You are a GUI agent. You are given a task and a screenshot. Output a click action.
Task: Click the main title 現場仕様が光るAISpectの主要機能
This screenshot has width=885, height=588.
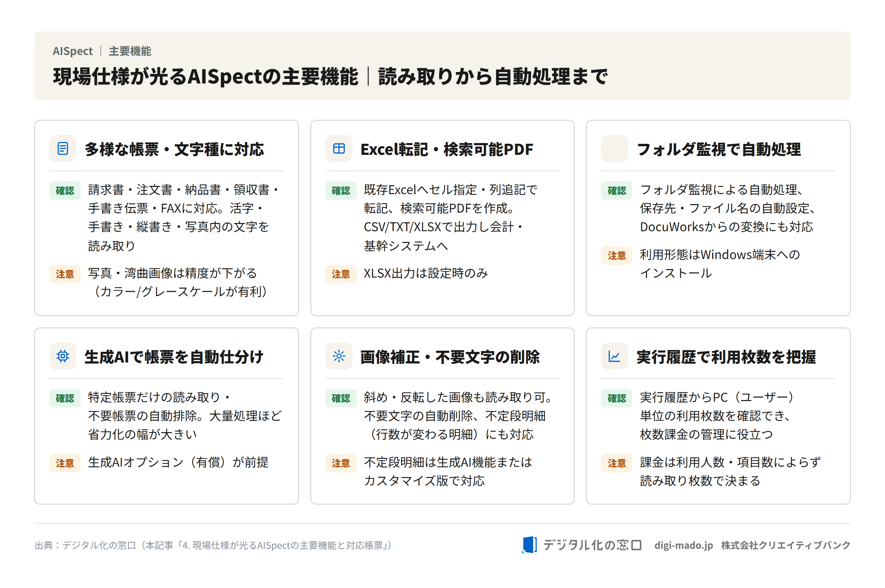tap(206, 76)
